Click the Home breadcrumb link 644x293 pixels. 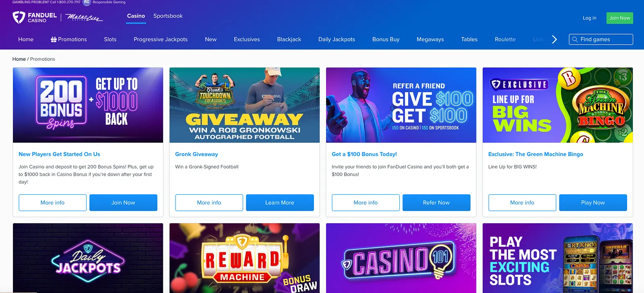point(19,59)
